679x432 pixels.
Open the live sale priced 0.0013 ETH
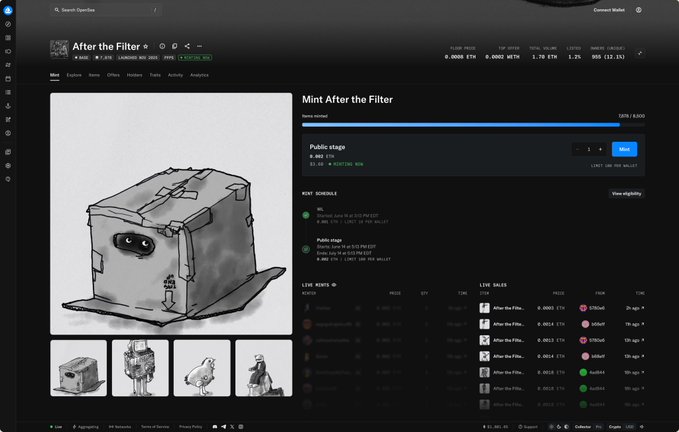click(x=562, y=340)
